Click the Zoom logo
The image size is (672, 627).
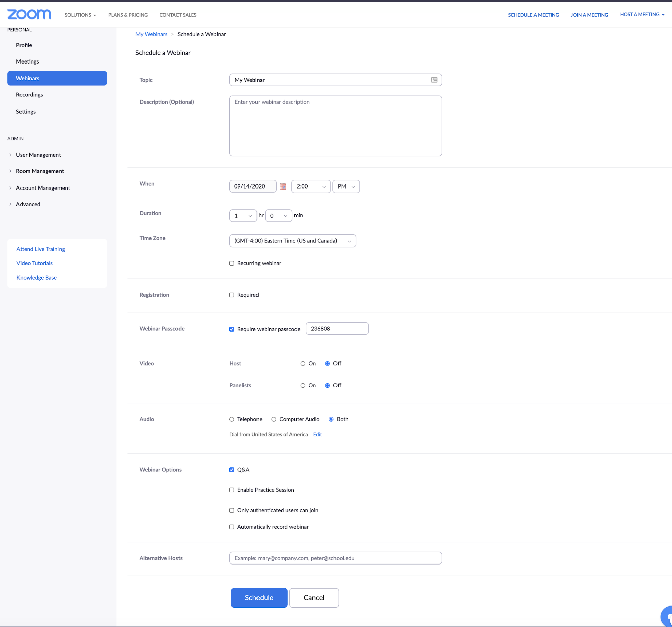29,14
